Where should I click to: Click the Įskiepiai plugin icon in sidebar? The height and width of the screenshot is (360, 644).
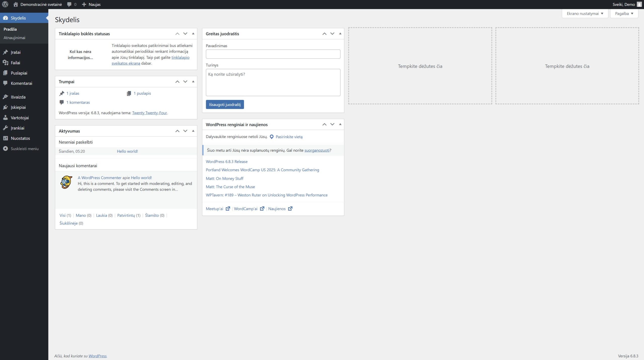tap(5, 107)
